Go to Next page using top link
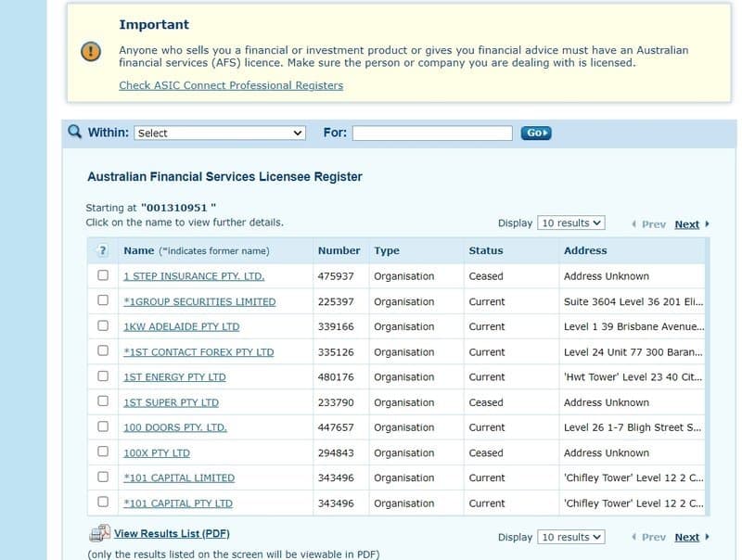 686,224
